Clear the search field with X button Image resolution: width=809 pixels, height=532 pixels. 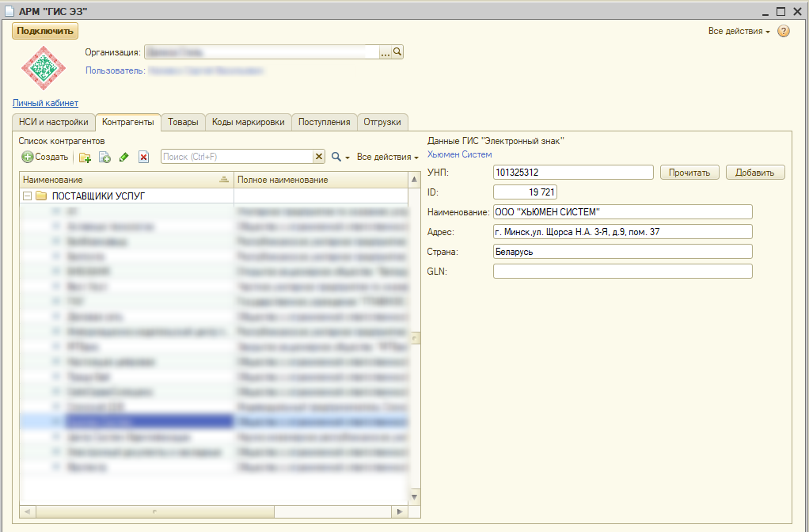[x=319, y=158]
